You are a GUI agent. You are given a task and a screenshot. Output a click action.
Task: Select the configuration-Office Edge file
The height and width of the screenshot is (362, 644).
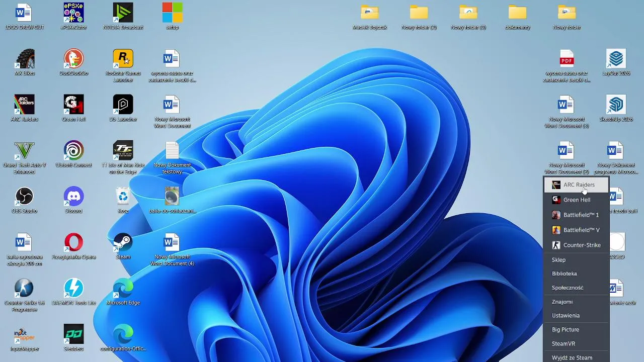pos(123,338)
